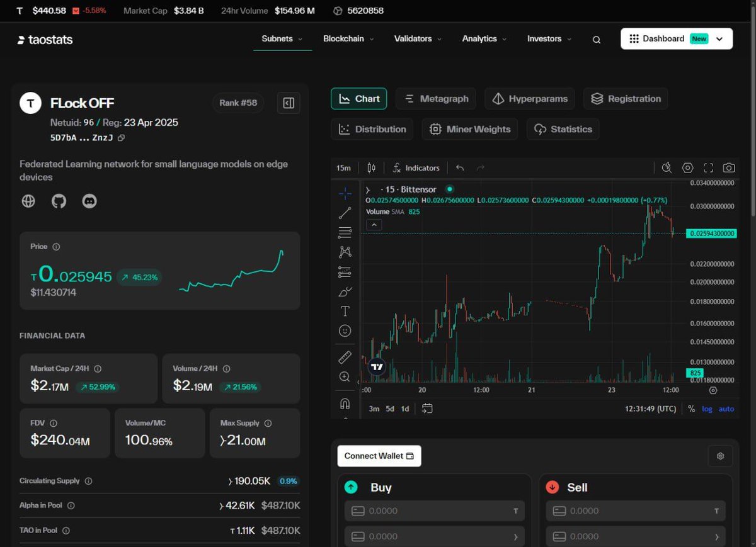Expand the Blockchain menu
This screenshot has width=756, height=547.
click(348, 38)
